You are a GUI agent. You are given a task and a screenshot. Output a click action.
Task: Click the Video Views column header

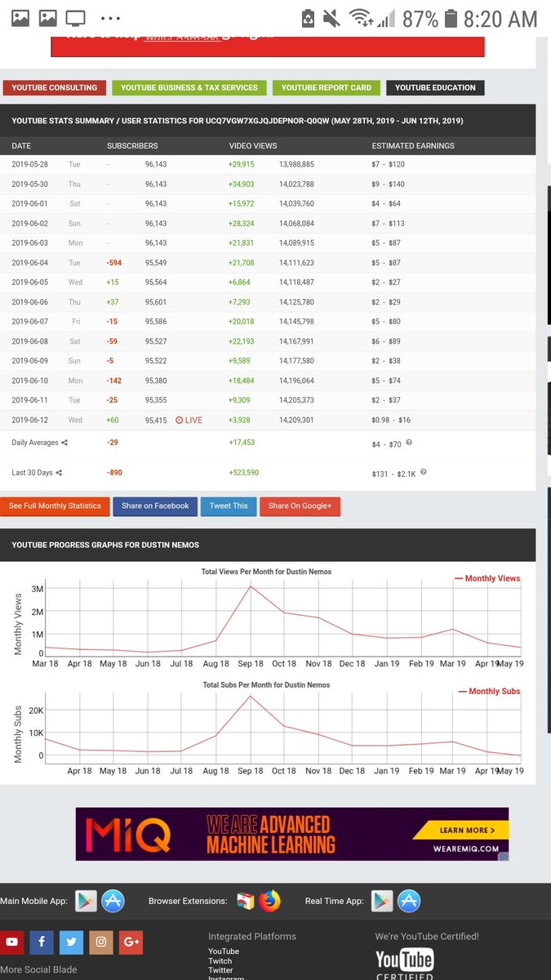(253, 145)
